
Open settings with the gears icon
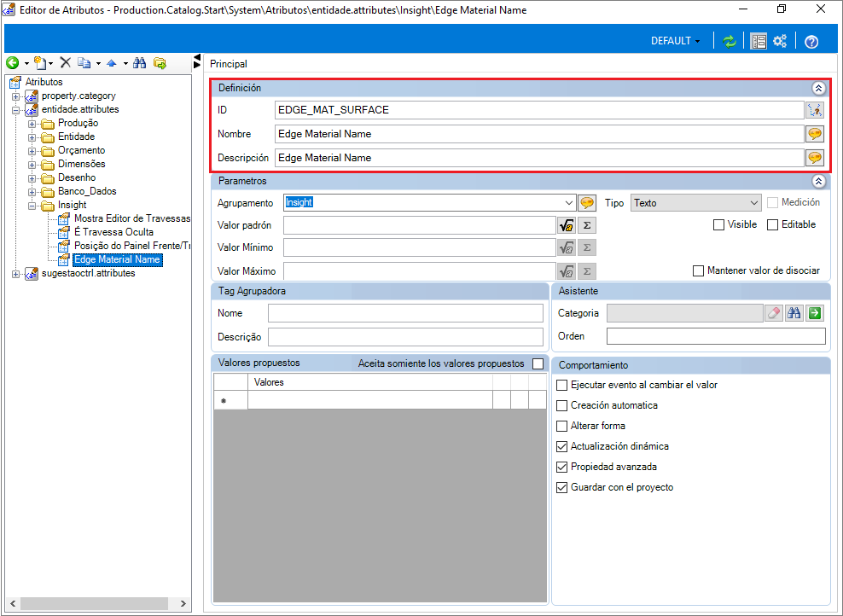780,41
